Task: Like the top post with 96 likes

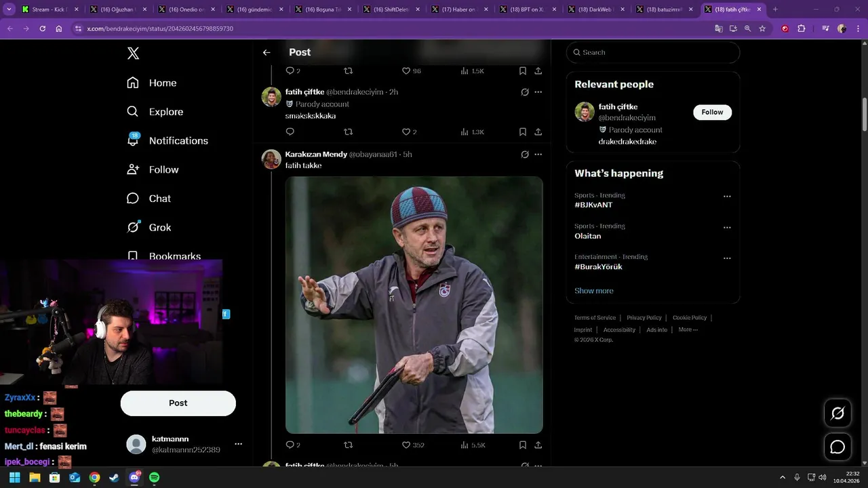Action: pyautogui.click(x=411, y=70)
